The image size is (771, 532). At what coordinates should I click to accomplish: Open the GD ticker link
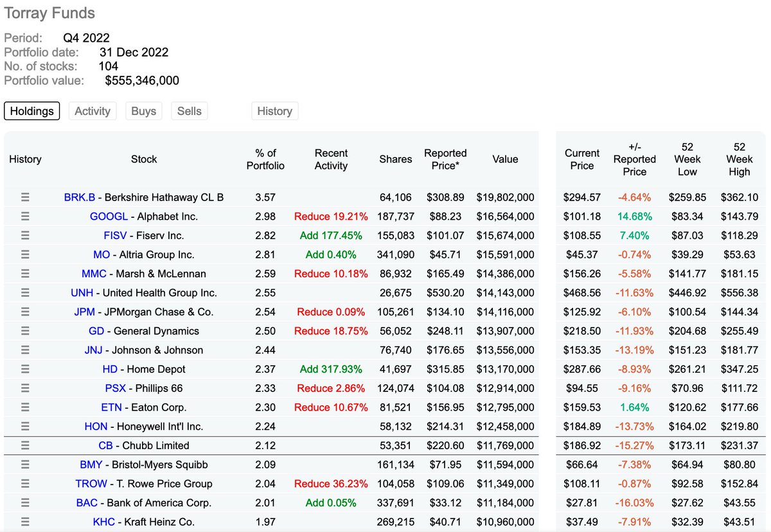[x=96, y=331]
